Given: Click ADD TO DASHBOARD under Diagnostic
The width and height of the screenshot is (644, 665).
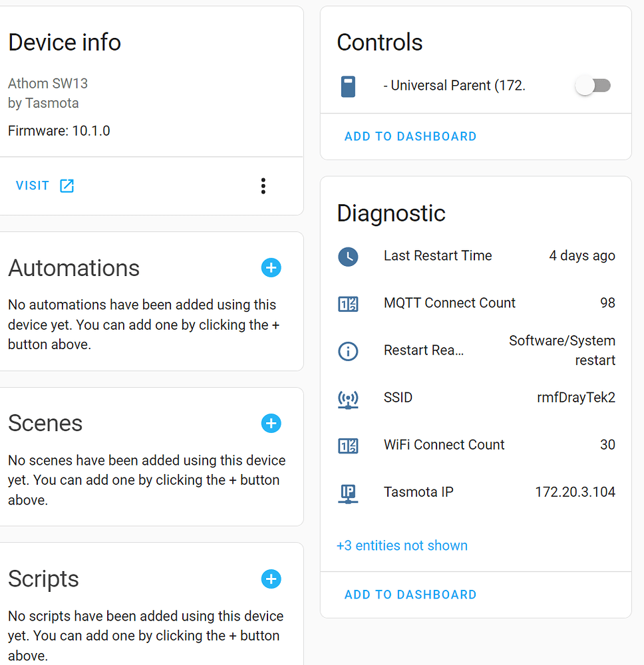Looking at the screenshot, I should 410,594.
